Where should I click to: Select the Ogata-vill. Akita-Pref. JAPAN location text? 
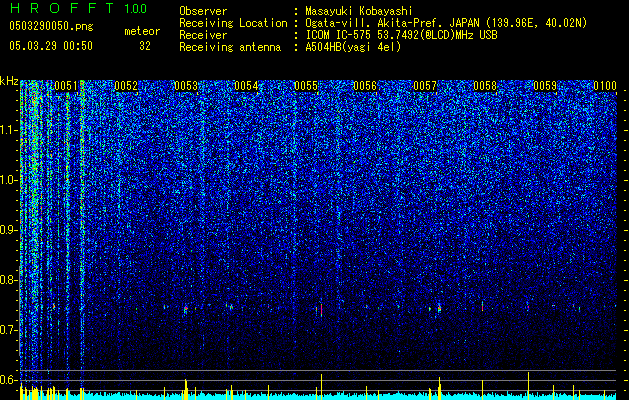coord(446,23)
